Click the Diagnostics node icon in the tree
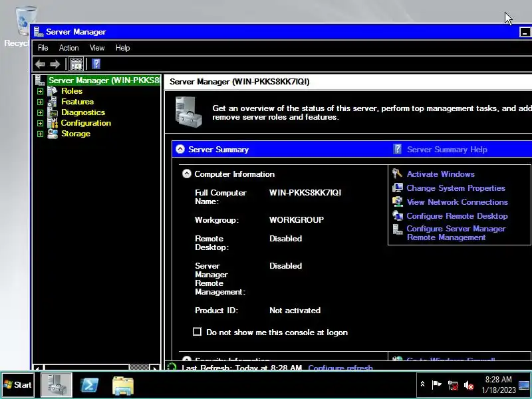The width and height of the screenshot is (532, 399). point(53,112)
